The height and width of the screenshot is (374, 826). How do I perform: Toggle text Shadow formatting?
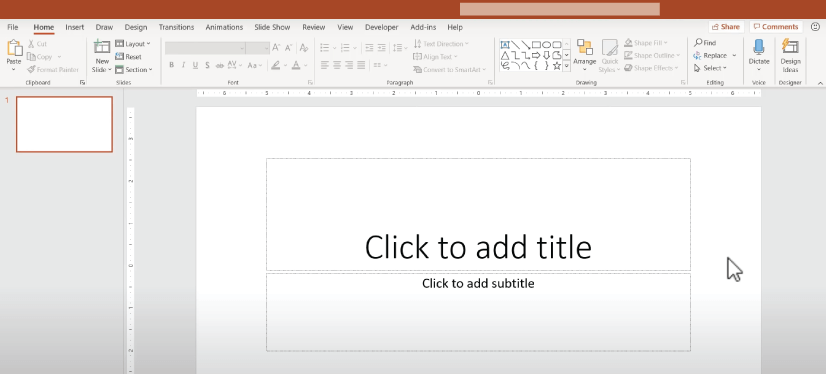[207, 65]
